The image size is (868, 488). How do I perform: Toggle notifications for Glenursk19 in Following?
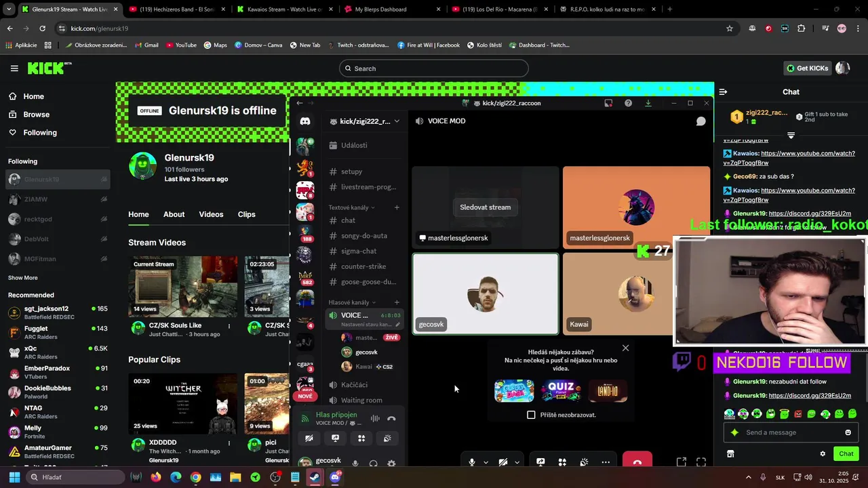coord(104,180)
